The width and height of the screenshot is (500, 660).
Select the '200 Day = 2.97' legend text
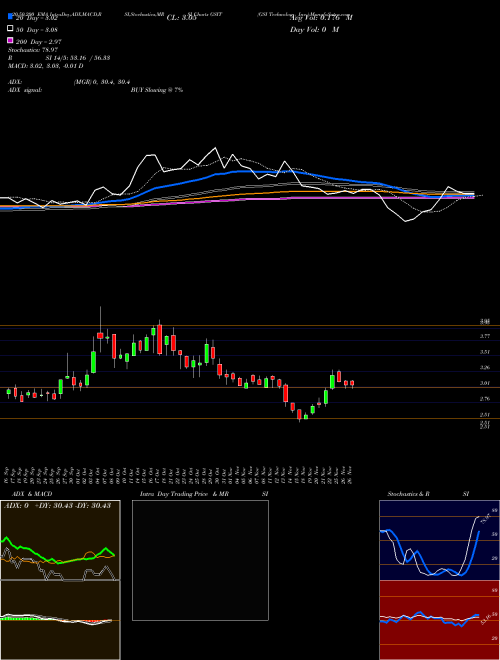tap(39, 42)
